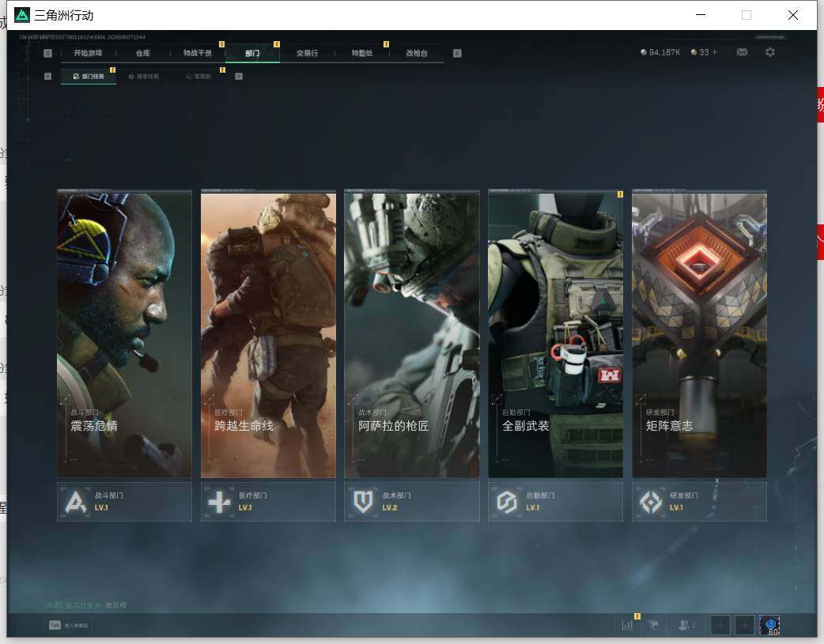Click the expand icon on the 矩阵意志 card
The width and height of the screenshot is (824, 644).
click(640, 399)
